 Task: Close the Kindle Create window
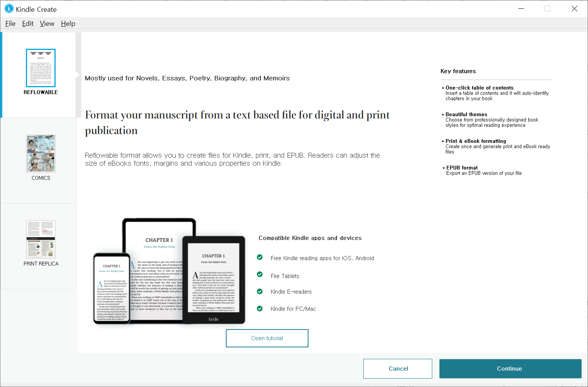point(574,8)
